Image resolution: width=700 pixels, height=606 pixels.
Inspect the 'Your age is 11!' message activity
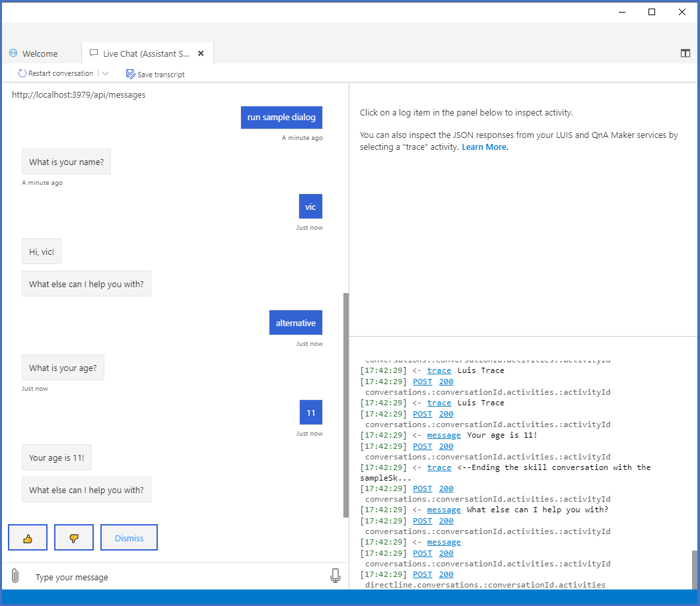coord(444,434)
